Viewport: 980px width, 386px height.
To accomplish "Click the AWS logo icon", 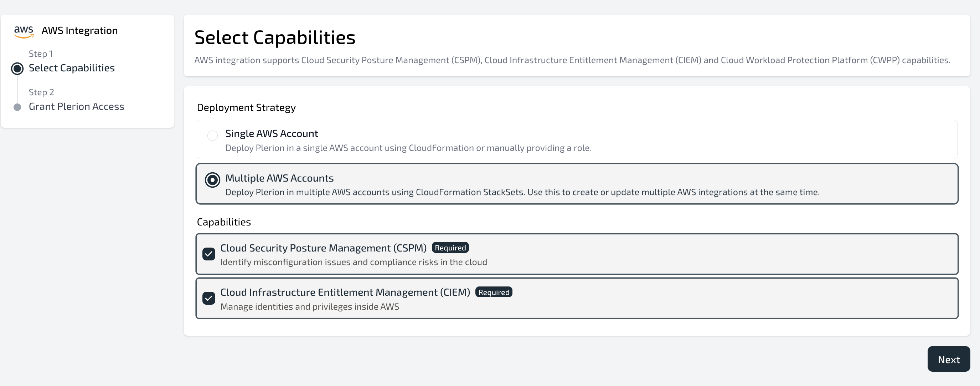I will tap(24, 32).
